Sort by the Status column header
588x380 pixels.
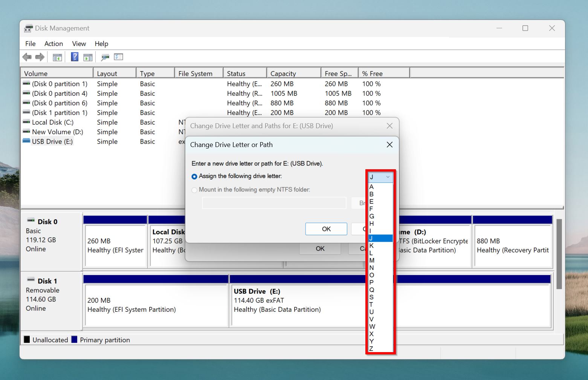tap(245, 74)
